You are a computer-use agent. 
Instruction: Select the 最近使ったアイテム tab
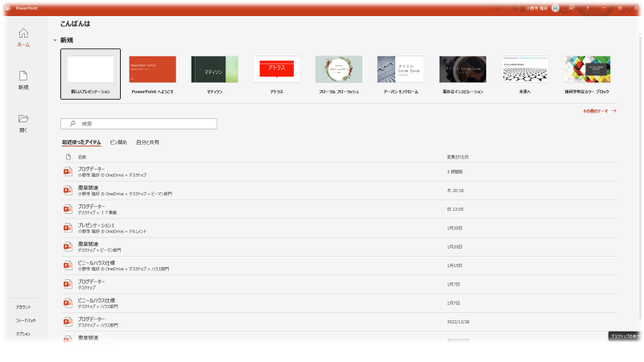pyautogui.click(x=81, y=142)
